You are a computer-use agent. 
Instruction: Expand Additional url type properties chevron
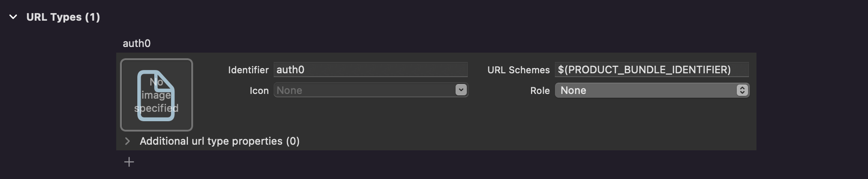pos(127,141)
